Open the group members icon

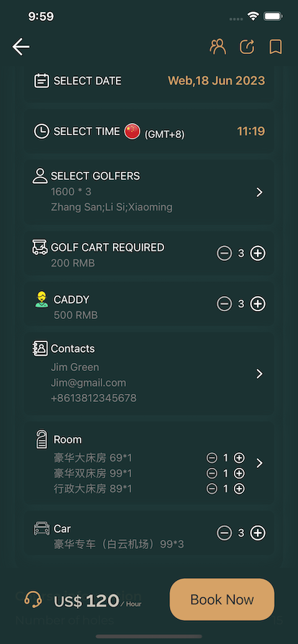pyautogui.click(x=217, y=47)
